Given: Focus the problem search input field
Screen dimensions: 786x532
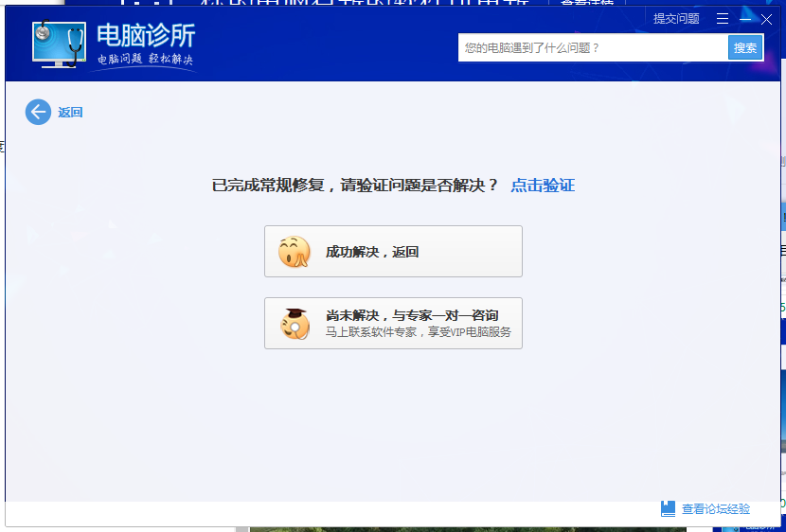Looking at the screenshot, I should 593,47.
